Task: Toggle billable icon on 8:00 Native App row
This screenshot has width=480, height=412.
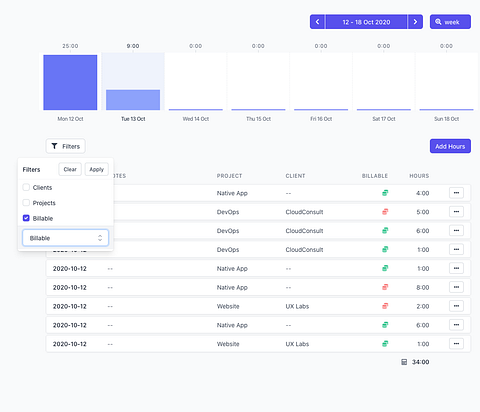Action: tap(385, 287)
